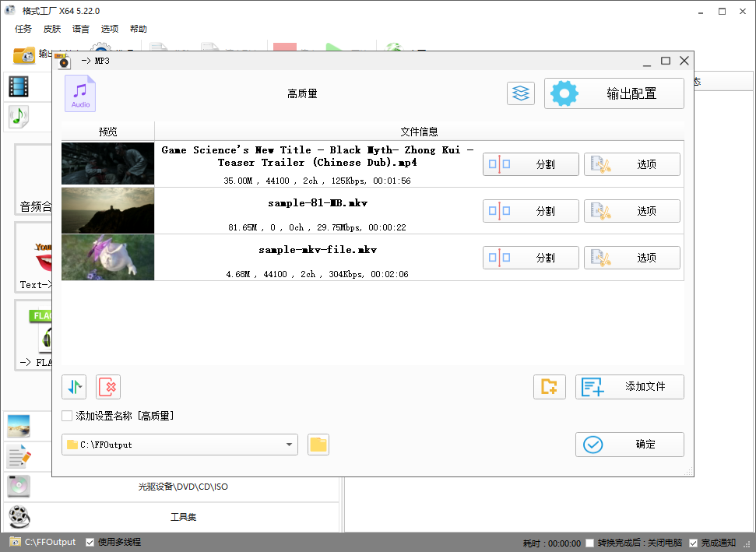Screen dimensions: 756x552
Task: Click the disc icon for optical devices
Action: click(19, 486)
